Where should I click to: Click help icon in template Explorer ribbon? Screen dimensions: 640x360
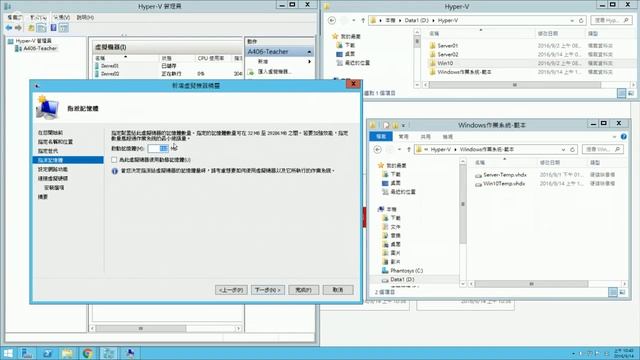click(624, 137)
